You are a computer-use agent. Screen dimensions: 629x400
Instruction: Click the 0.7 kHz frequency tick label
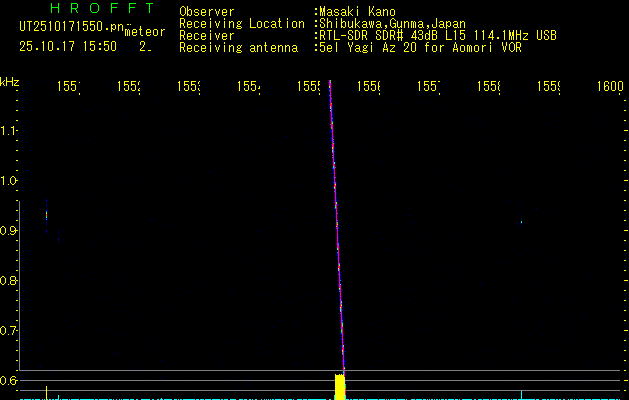coord(9,331)
